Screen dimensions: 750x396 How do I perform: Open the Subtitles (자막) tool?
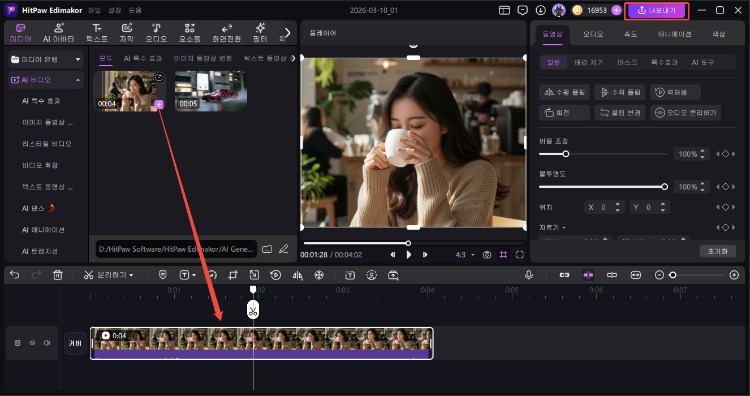(x=126, y=33)
